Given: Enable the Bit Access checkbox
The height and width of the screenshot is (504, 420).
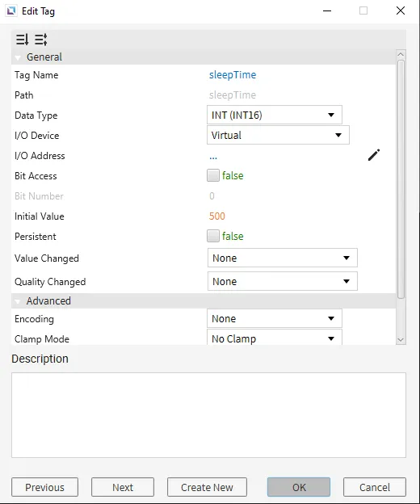Looking at the screenshot, I should point(213,175).
